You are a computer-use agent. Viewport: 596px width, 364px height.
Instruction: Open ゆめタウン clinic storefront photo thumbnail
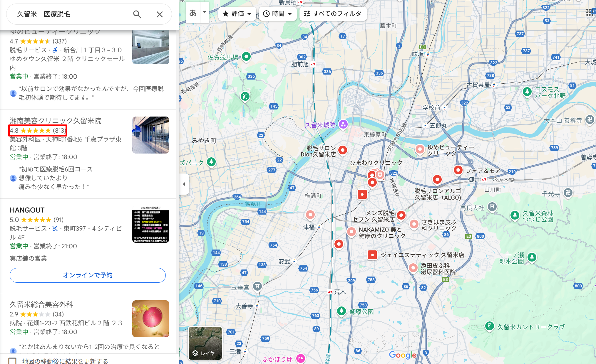pyautogui.click(x=151, y=47)
